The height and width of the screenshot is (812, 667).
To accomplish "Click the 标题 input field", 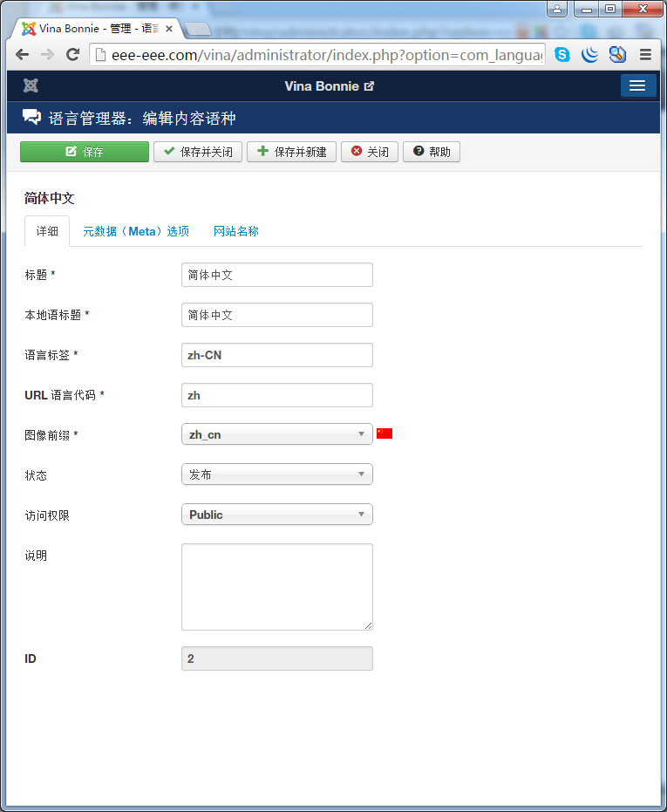I will point(277,275).
